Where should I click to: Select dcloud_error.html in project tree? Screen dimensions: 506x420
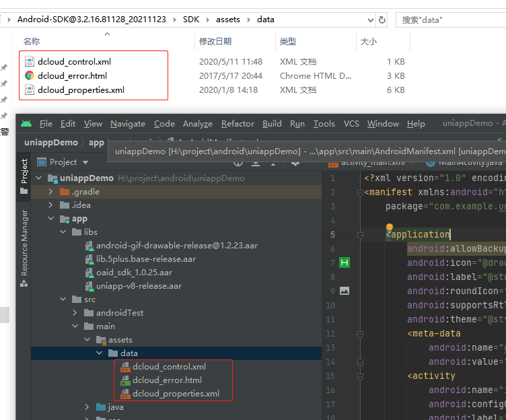click(167, 380)
